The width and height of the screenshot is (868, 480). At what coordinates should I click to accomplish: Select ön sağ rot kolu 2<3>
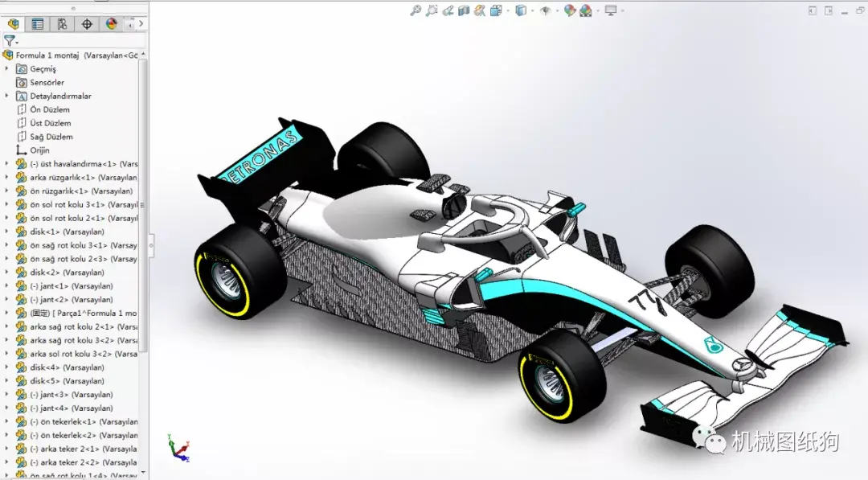click(76, 259)
